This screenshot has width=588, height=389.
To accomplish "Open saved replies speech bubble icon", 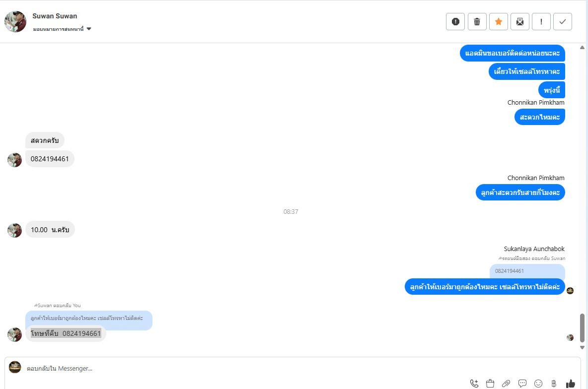I will [x=522, y=384].
